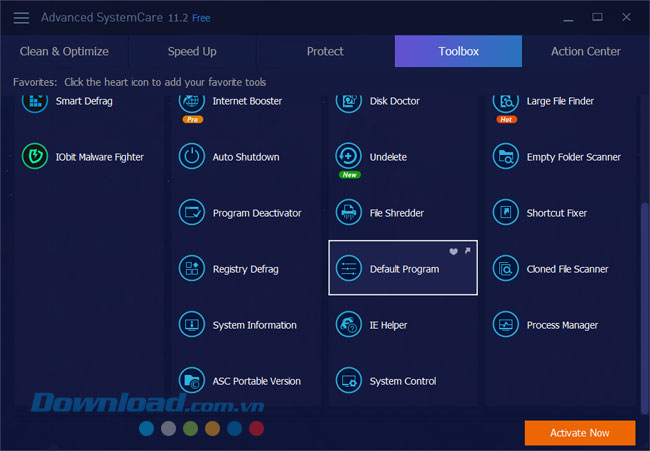Select the File Shredder label

[x=397, y=213]
